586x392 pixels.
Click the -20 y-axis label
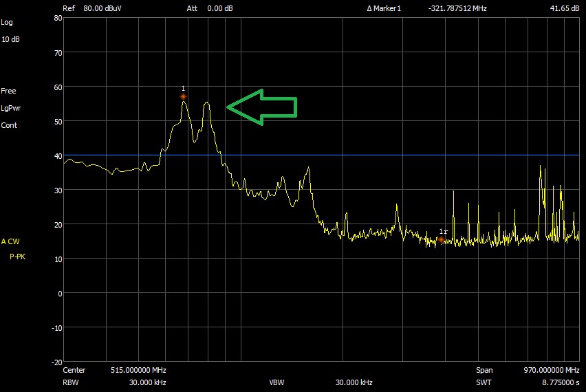pyautogui.click(x=57, y=362)
